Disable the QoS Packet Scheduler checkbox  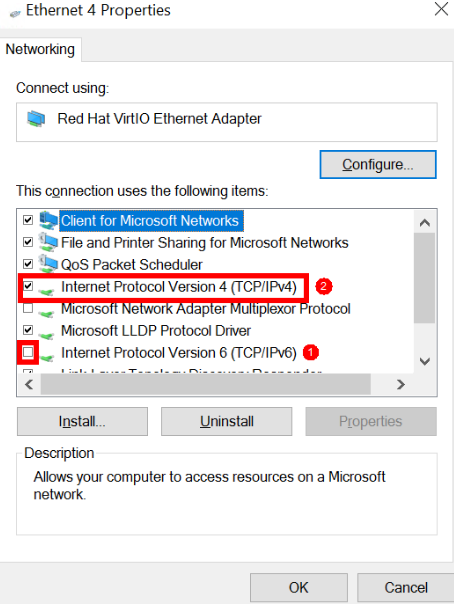click(x=28, y=264)
